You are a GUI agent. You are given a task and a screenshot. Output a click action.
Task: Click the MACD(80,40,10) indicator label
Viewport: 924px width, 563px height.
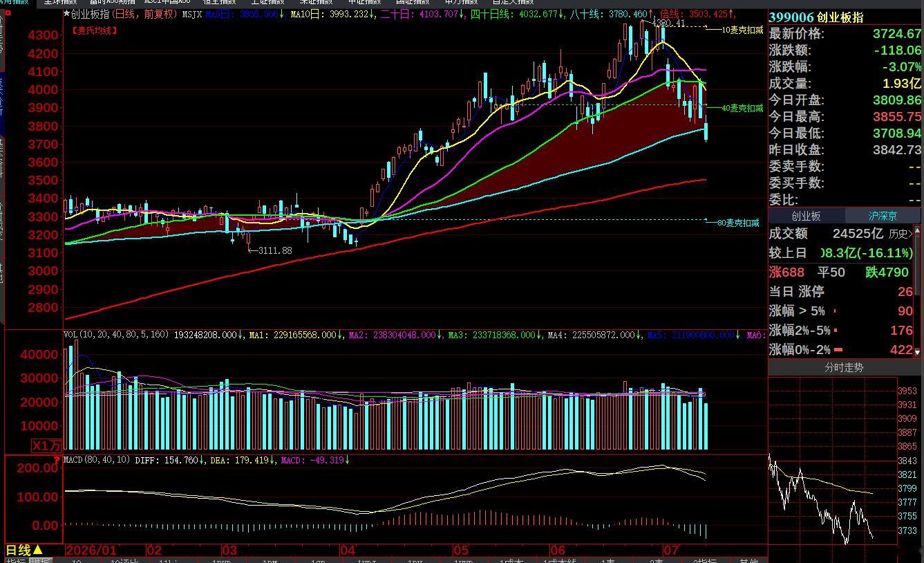(x=97, y=460)
